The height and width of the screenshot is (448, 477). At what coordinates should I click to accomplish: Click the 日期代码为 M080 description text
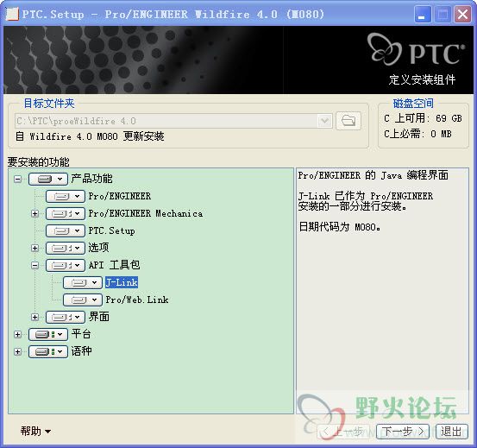(340, 227)
